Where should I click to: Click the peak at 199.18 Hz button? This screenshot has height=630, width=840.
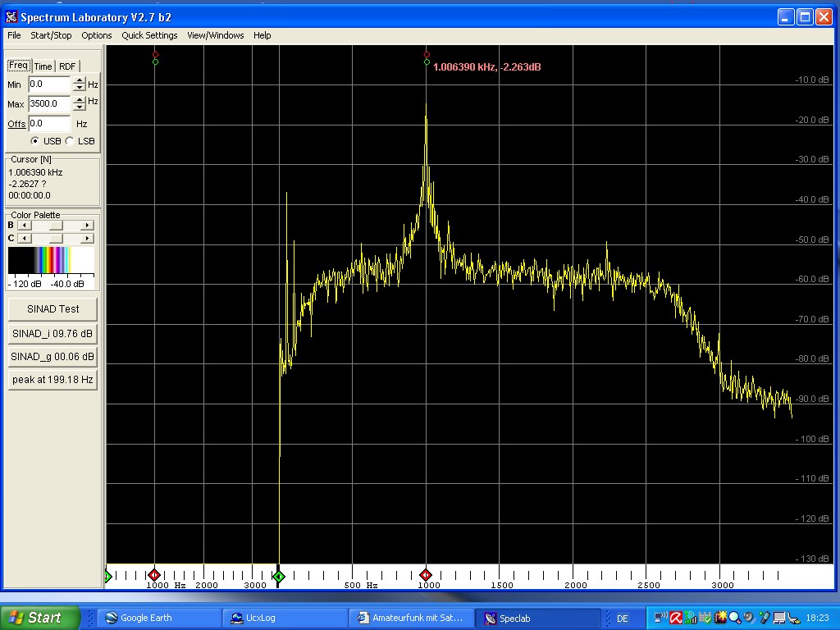(x=52, y=380)
